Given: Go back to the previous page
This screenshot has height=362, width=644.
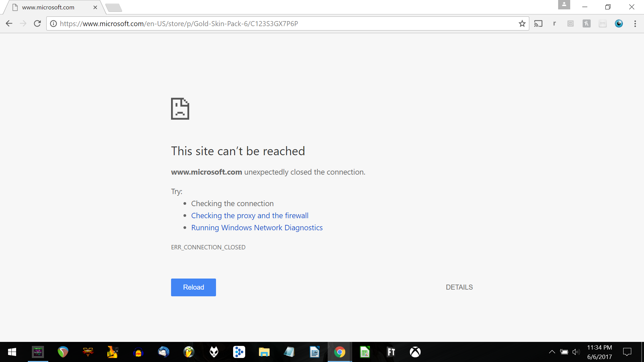Looking at the screenshot, I should click(9, 23).
